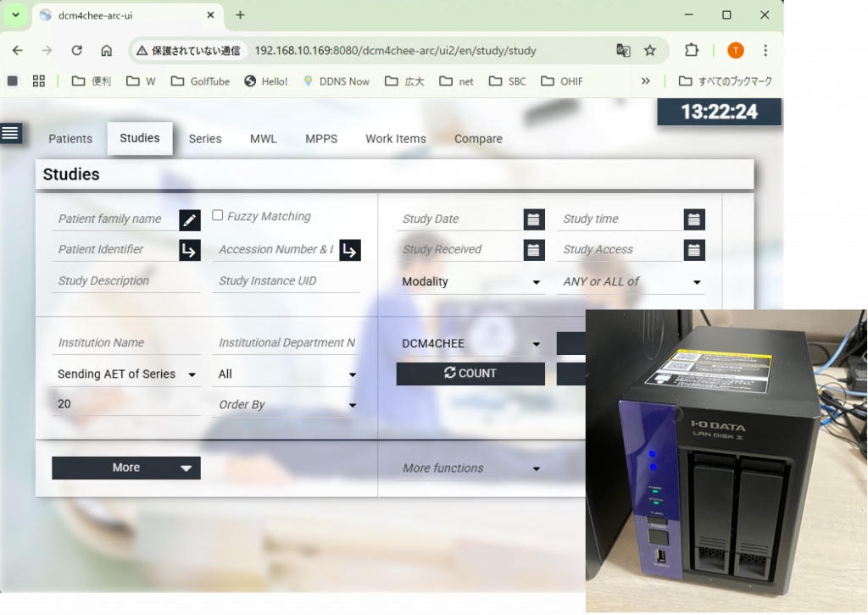Bookmark this page with star icon
The width and height of the screenshot is (868, 615).
(650, 51)
